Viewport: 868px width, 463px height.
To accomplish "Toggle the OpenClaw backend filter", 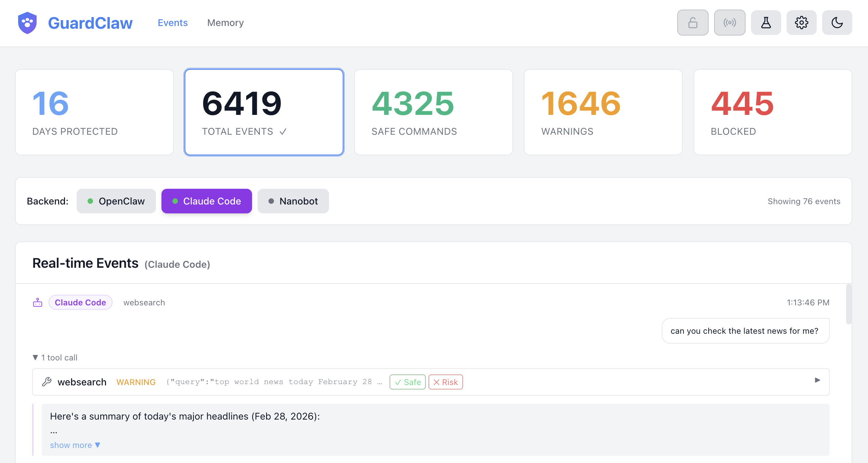I will pyautogui.click(x=116, y=201).
